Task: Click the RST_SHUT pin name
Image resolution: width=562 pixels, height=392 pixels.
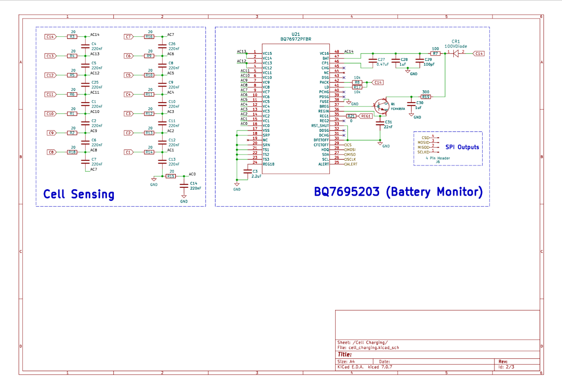Action: click(x=320, y=126)
